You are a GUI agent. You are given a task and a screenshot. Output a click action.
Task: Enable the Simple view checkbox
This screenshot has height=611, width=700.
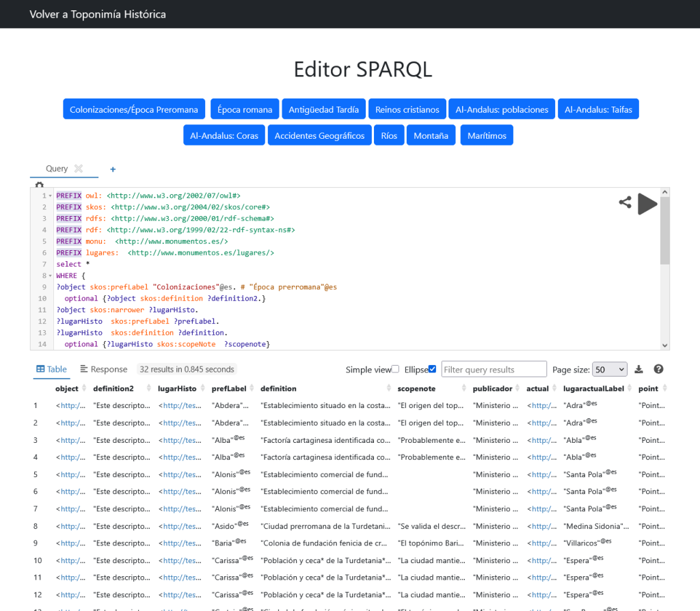click(395, 369)
